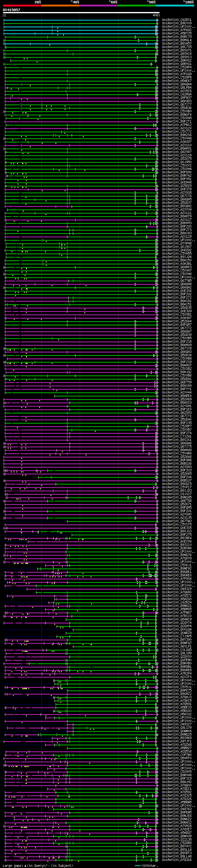This screenshot has width=197, height=868.
Task: Open hit UniRef100_B9F235
Action: pyautogui.click(x=176, y=423)
